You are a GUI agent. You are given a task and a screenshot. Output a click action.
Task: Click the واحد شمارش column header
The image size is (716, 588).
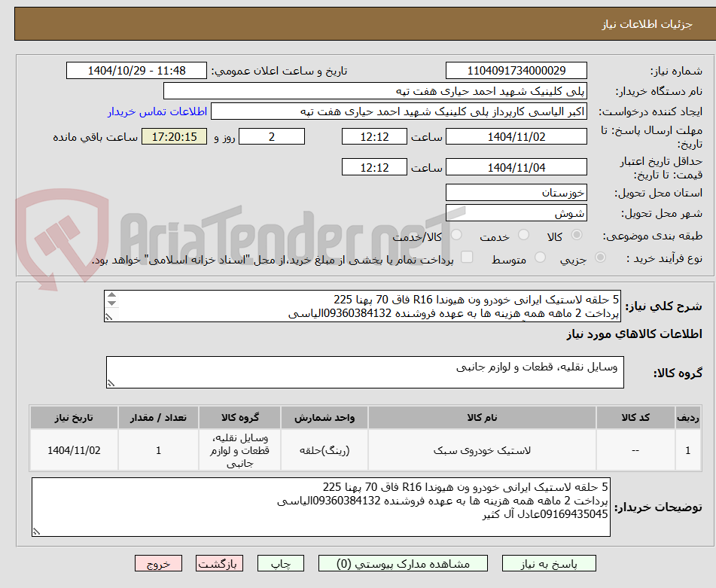pyautogui.click(x=324, y=418)
